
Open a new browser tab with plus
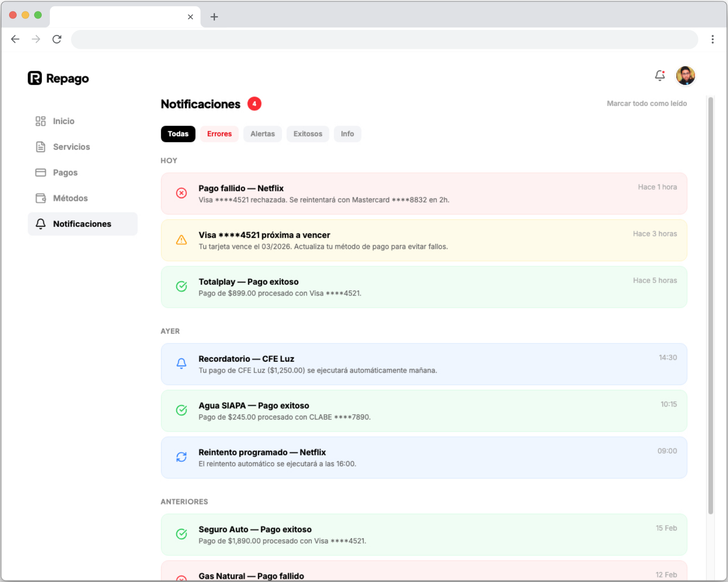click(x=214, y=17)
